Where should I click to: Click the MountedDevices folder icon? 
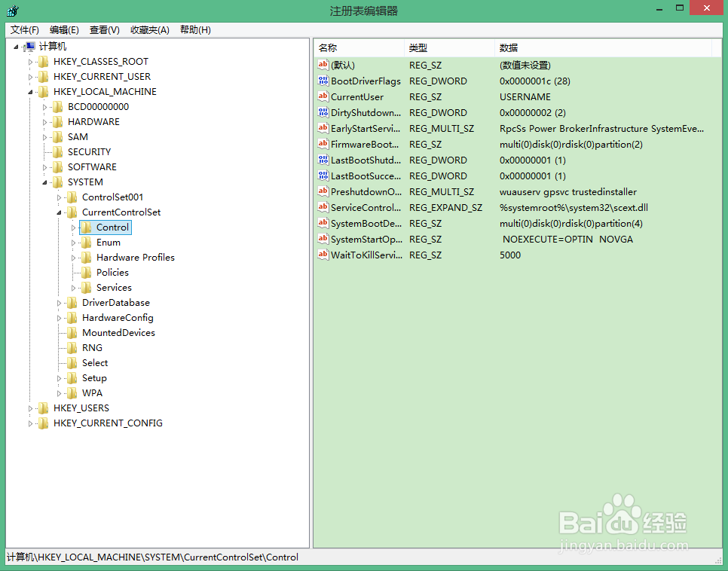(x=72, y=333)
